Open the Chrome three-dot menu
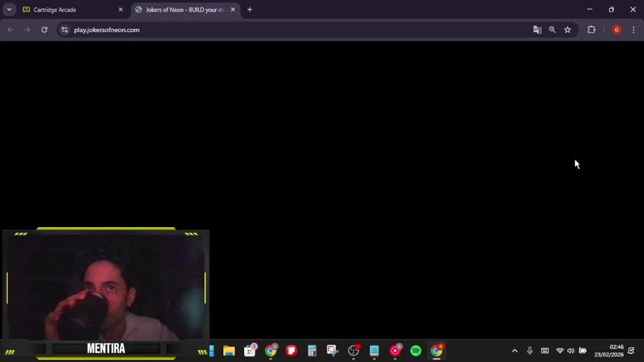 coord(633,30)
